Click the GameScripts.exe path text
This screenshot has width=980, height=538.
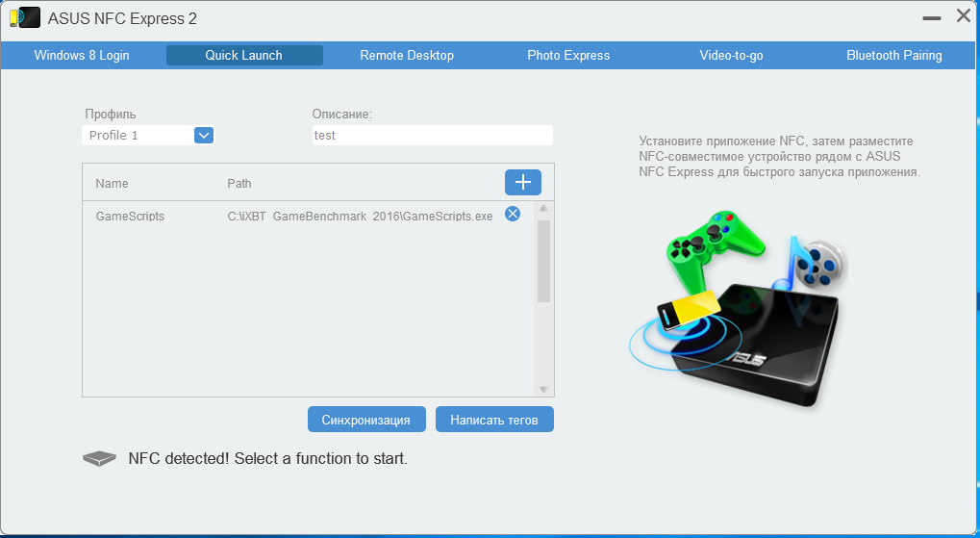coord(360,216)
